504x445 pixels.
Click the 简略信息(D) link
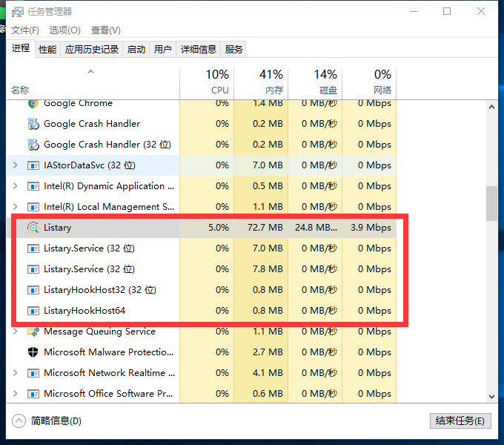coord(56,421)
